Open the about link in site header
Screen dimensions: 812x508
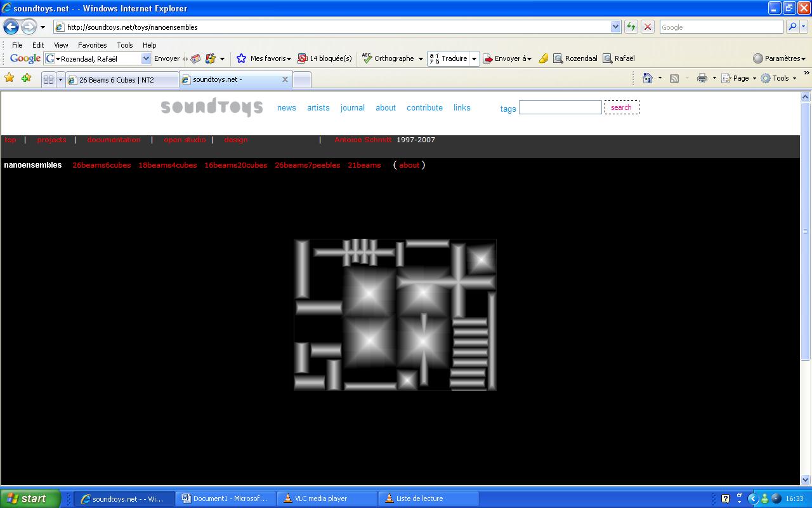[386, 108]
